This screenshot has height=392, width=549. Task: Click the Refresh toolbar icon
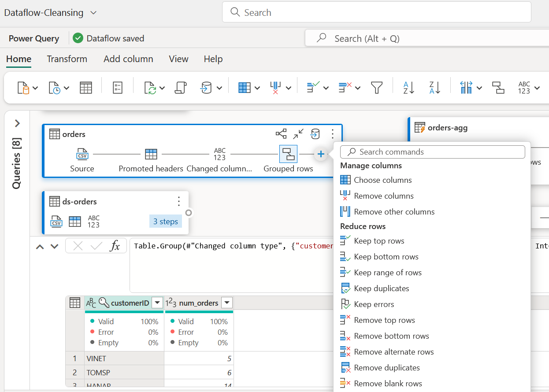150,88
